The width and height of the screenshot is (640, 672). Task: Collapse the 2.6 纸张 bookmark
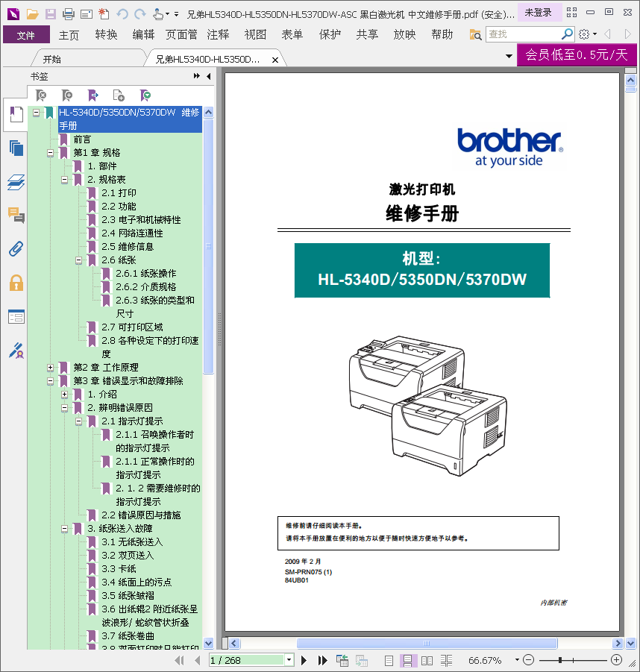(79, 260)
